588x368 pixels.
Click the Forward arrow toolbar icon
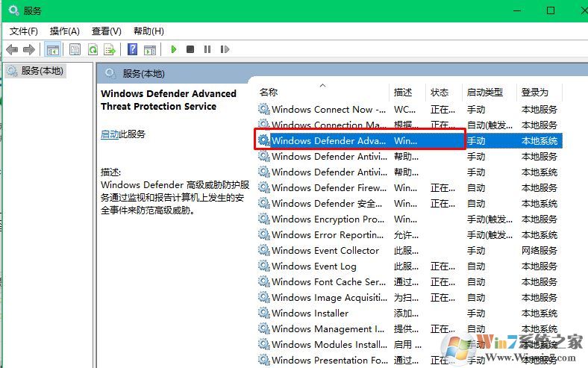coord(29,49)
